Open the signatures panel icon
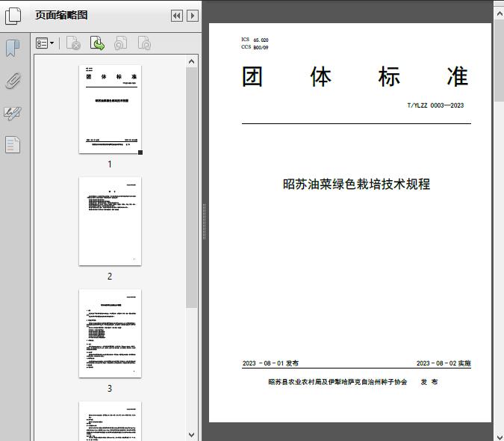The height and width of the screenshot is (441, 504). point(13,113)
